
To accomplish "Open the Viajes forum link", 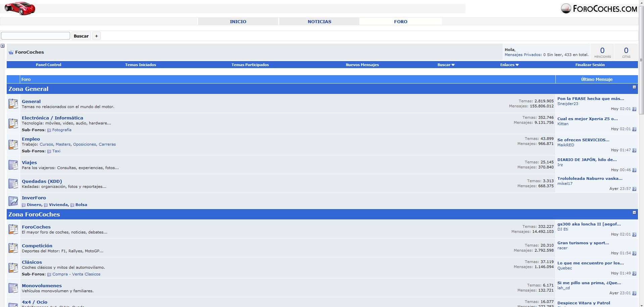I will [x=29, y=162].
